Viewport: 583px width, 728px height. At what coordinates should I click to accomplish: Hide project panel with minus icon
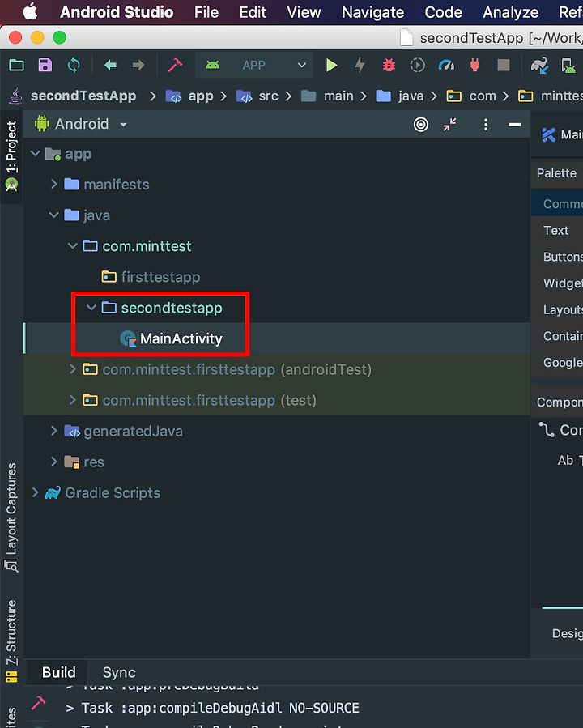pos(514,124)
